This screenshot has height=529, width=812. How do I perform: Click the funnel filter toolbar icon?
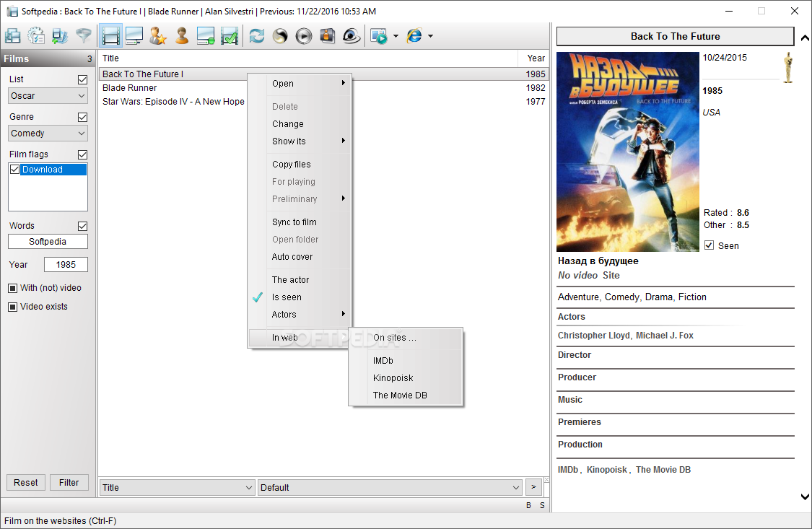[84, 35]
